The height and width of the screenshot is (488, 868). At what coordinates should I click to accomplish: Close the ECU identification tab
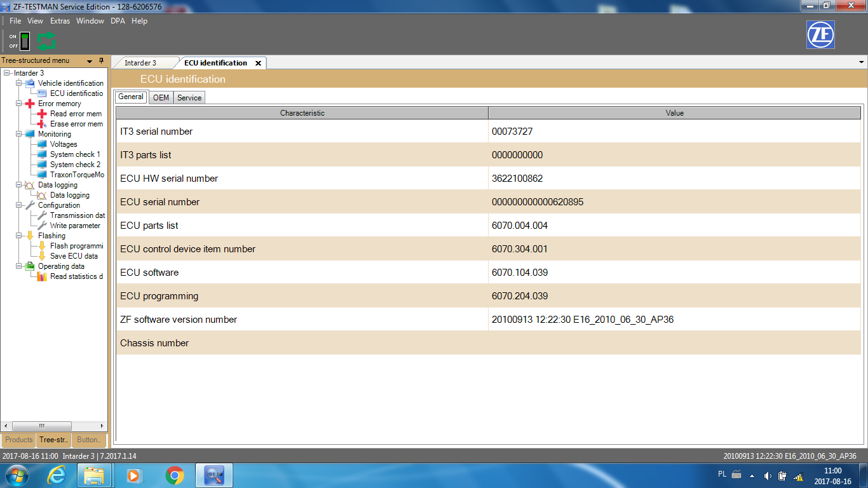[258, 63]
